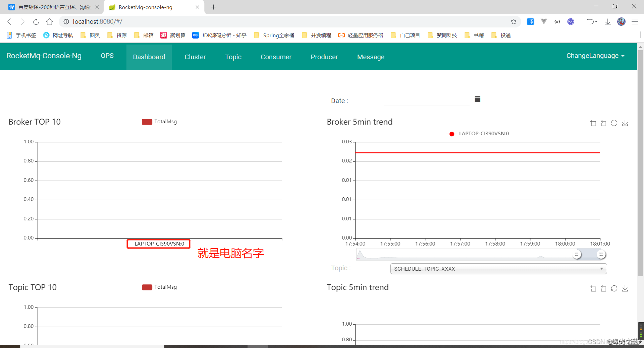Click restore icon in Broker 5min trend
The width and height of the screenshot is (644, 348).
[614, 123]
